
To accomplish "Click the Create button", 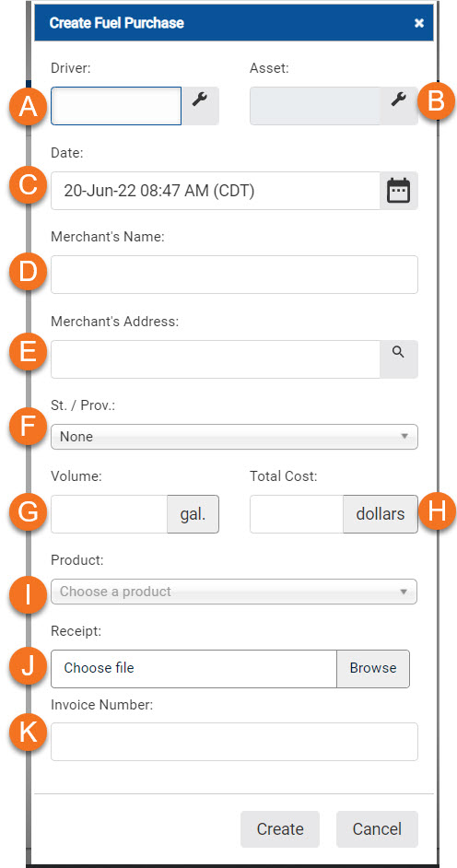I will tap(280, 829).
